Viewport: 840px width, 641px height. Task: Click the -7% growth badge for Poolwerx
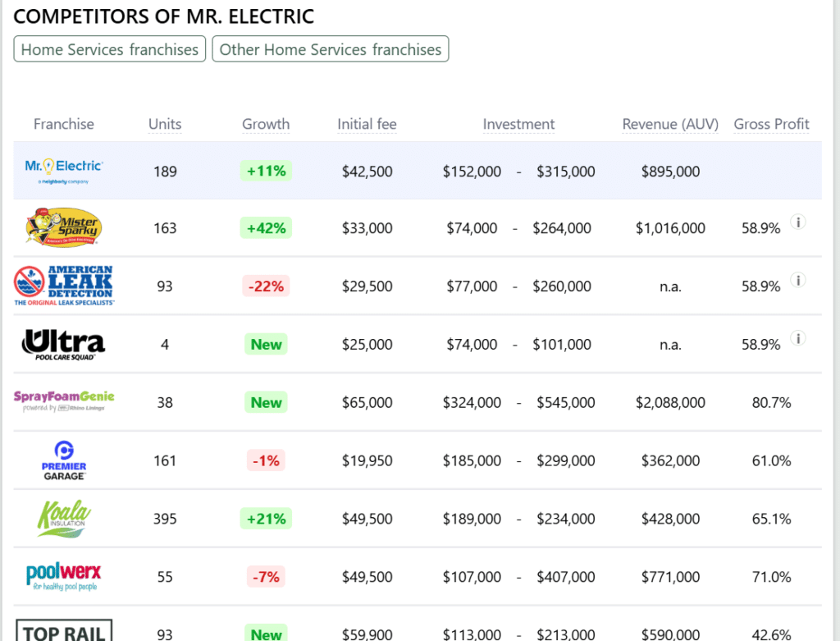(x=266, y=577)
